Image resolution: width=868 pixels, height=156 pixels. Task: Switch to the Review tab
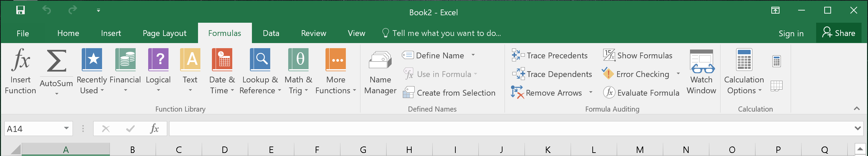pyautogui.click(x=314, y=33)
